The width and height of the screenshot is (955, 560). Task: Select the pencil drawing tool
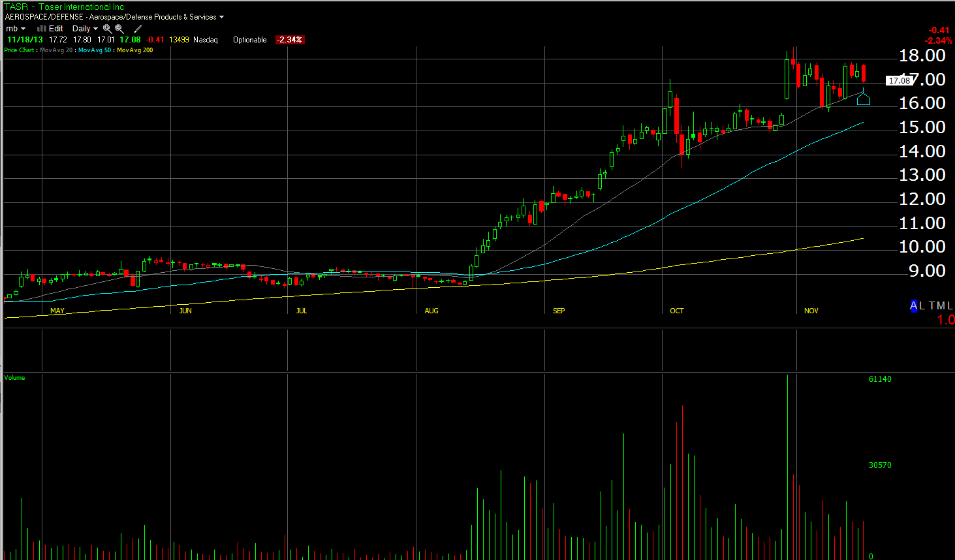[x=138, y=29]
